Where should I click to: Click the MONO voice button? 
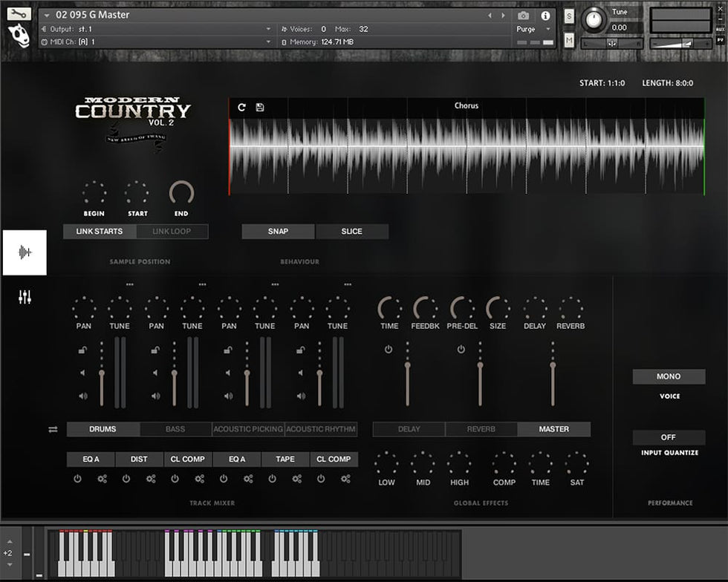(x=669, y=376)
